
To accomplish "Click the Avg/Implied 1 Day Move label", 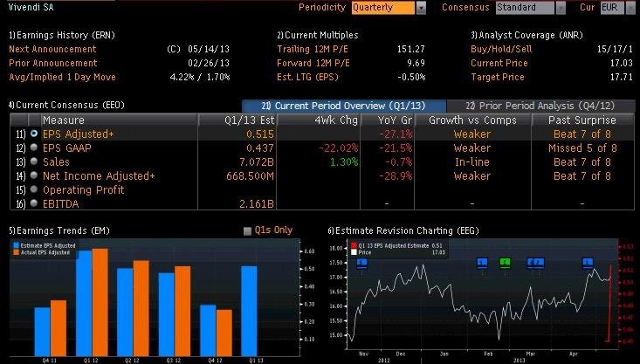I will (63, 77).
